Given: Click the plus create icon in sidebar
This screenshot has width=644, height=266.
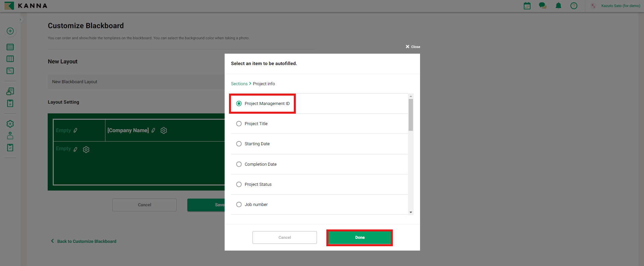Looking at the screenshot, I should [x=10, y=31].
